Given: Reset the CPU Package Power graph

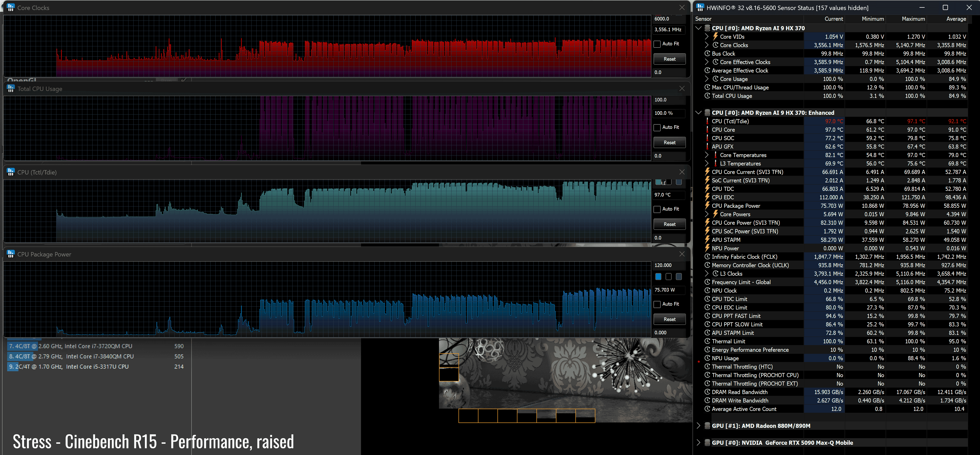Looking at the screenshot, I should (669, 319).
